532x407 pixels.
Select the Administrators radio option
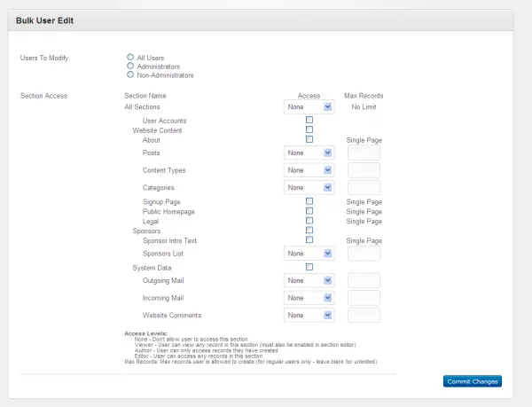click(130, 66)
